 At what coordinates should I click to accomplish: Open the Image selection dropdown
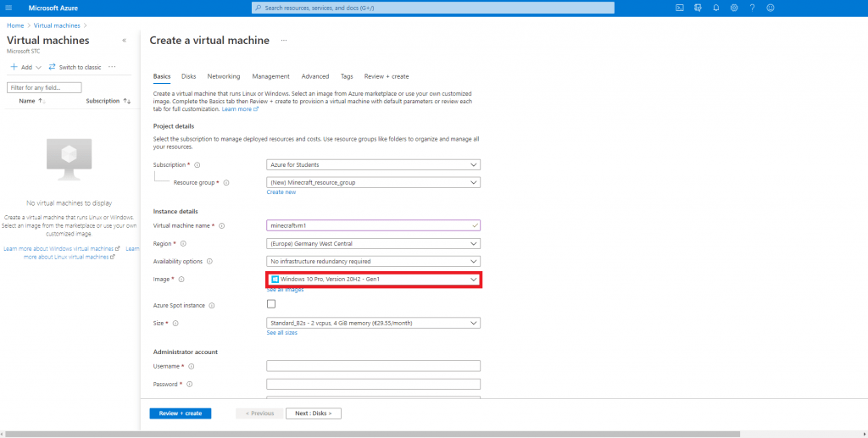coord(373,280)
